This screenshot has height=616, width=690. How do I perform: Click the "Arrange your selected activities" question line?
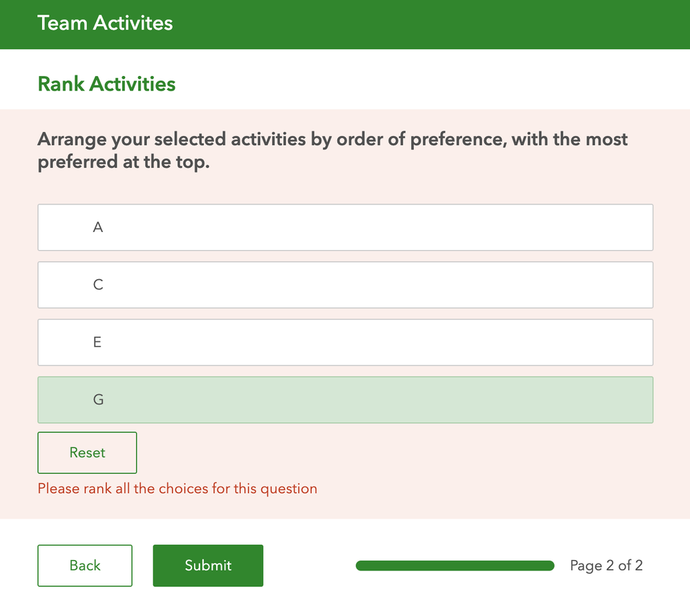pos(332,139)
